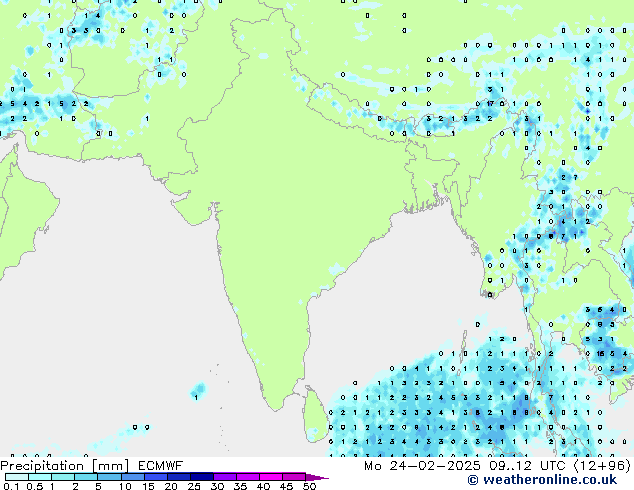Pick the 15–20 mm blue legend swatch
Screen dimensions: 634x490
(155, 477)
